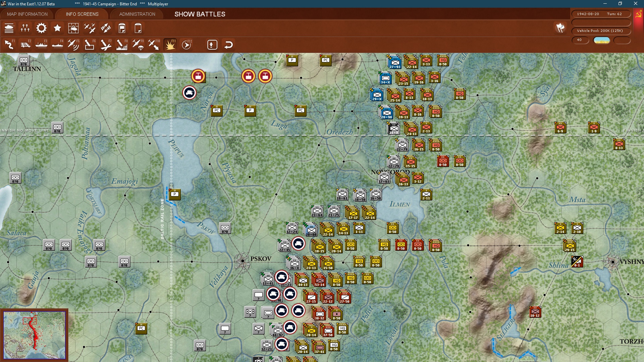Select the Soviet unit labeled 23-15
This screenshot has height=362, width=644.
point(404,79)
